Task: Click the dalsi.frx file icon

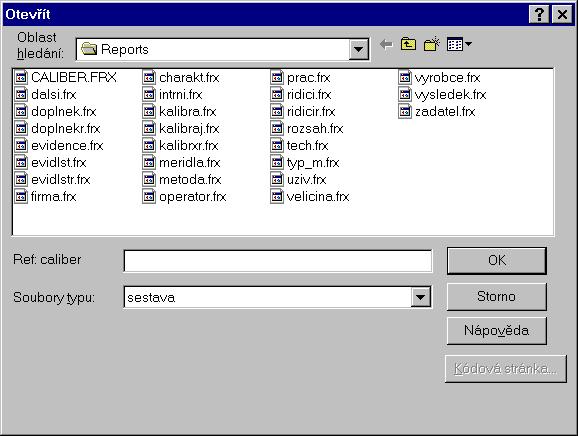Action: 21,94
